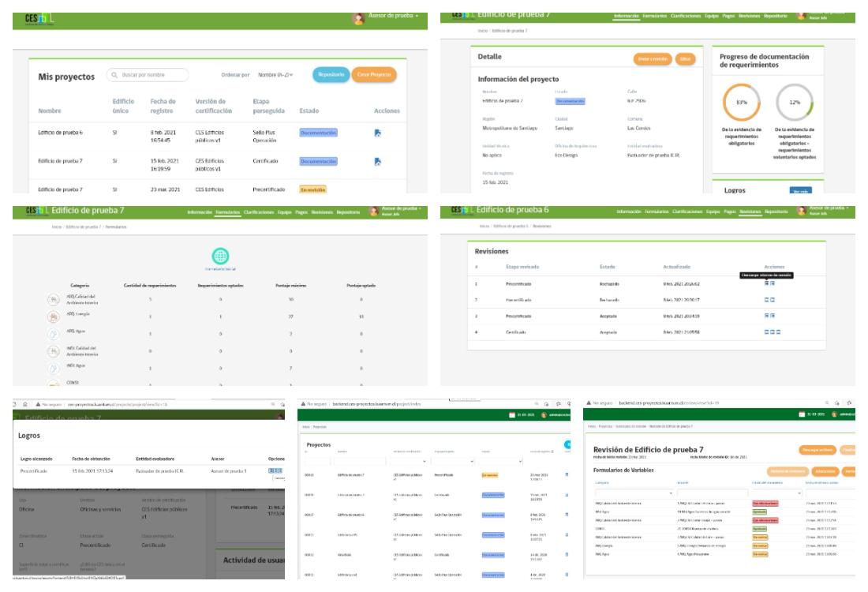The image size is (868, 592).
Task: Expand the Categoría filter dropdown in revision form
Action: 670,493
